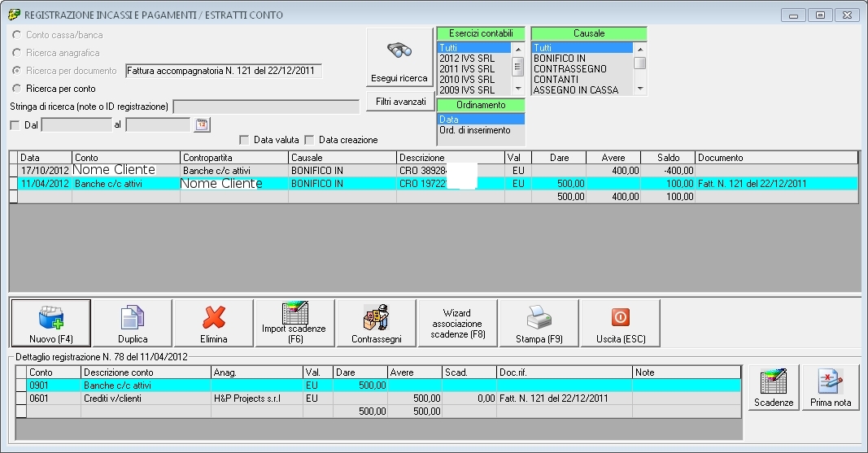Click the Note column header
Viewport: 868px width, 453px height.
coord(687,372)
